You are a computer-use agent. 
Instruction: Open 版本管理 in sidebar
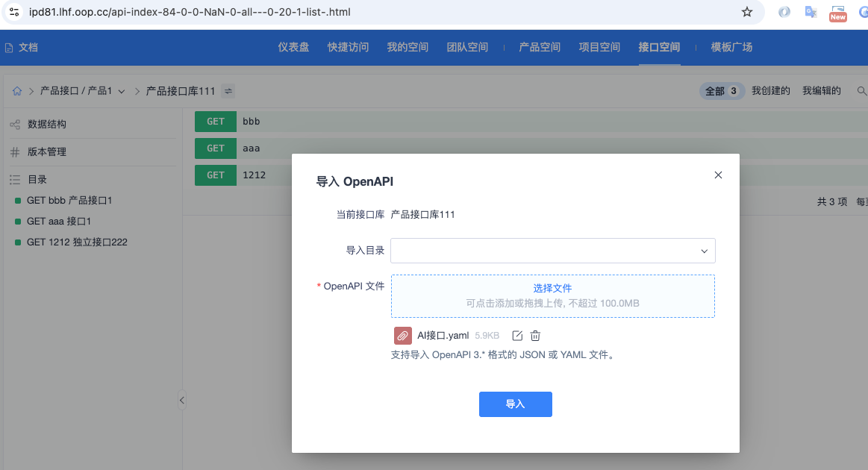(x=47, y=152)
